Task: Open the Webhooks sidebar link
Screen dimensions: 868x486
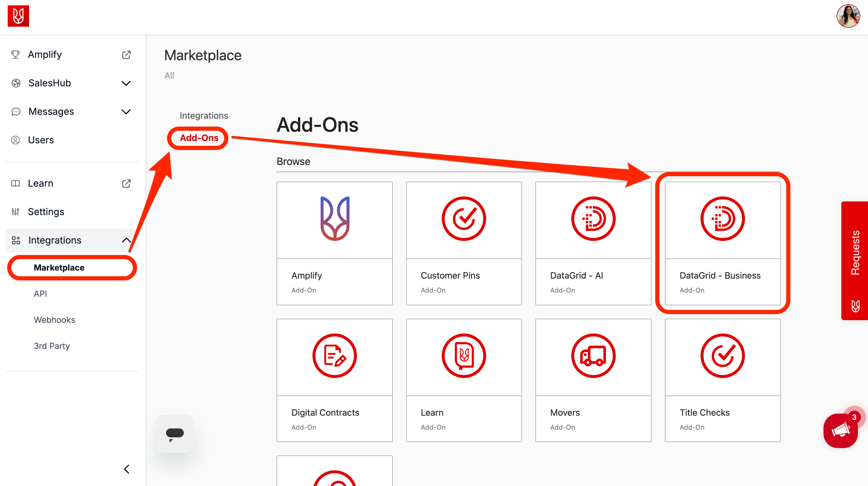Action: (x=54, y=320)
